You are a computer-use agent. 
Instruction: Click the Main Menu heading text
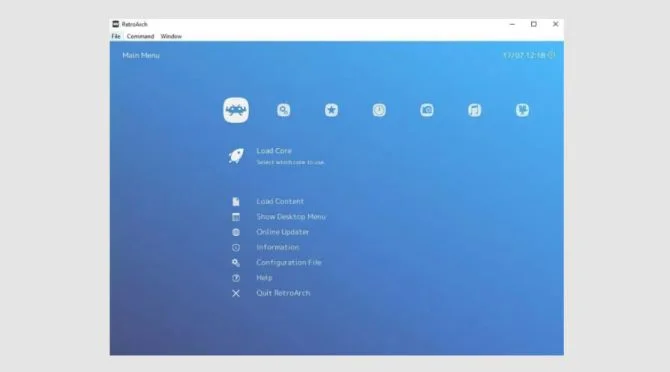tap(141, 56)
